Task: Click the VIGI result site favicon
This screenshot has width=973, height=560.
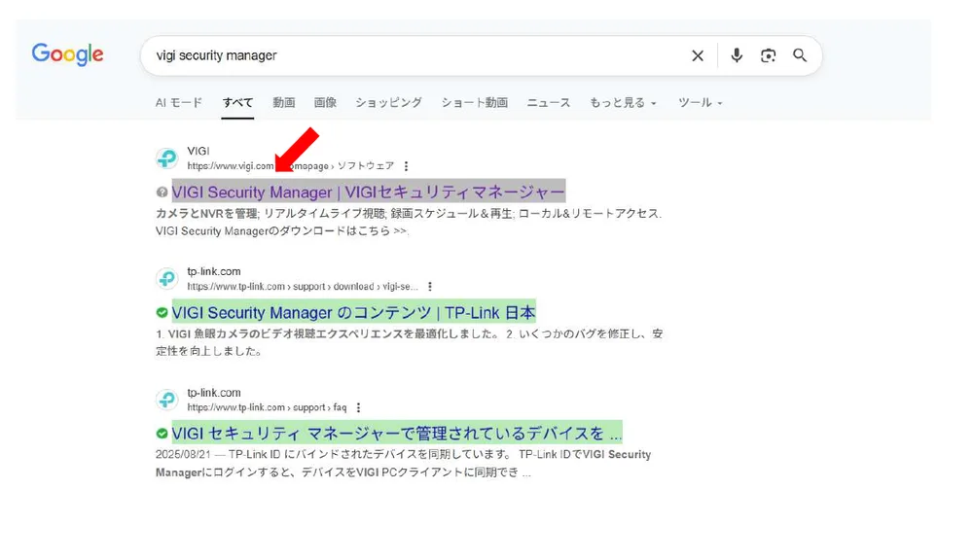Action: [x=167, y=158]
